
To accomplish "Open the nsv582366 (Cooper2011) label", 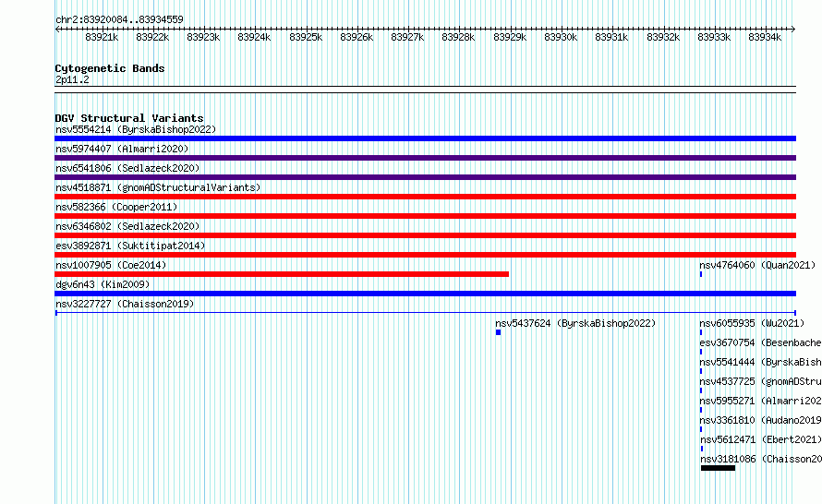I will click(116, 207).
